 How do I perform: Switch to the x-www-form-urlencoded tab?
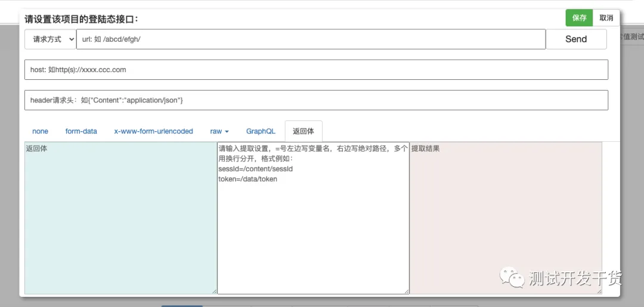click(x=154, y=131)
